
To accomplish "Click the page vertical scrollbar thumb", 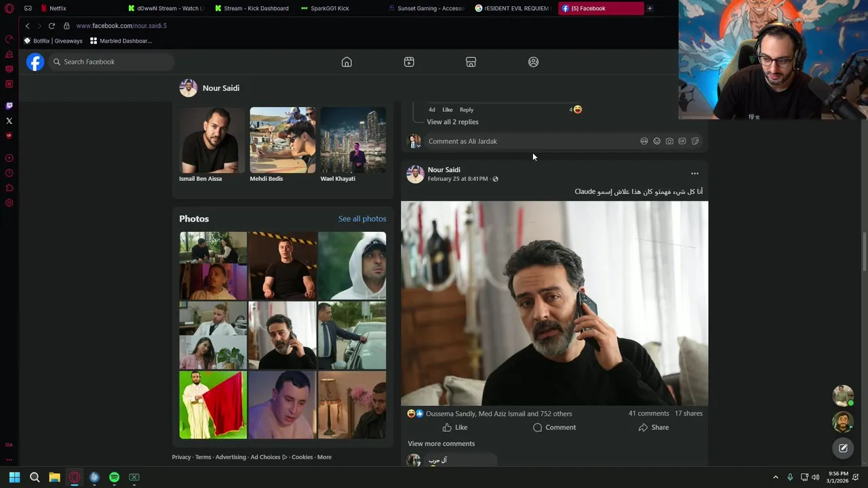I will pos(864,252).
